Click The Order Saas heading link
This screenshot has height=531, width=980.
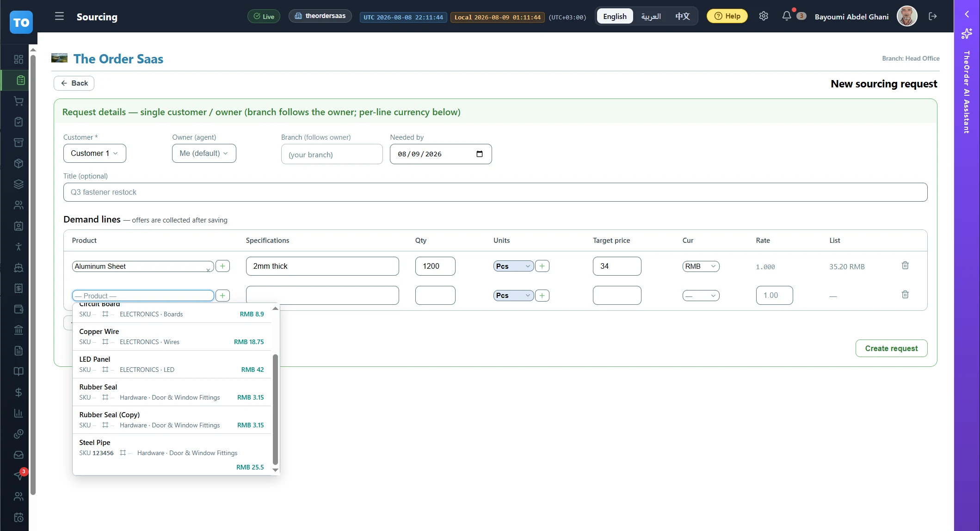coord(118,59)
